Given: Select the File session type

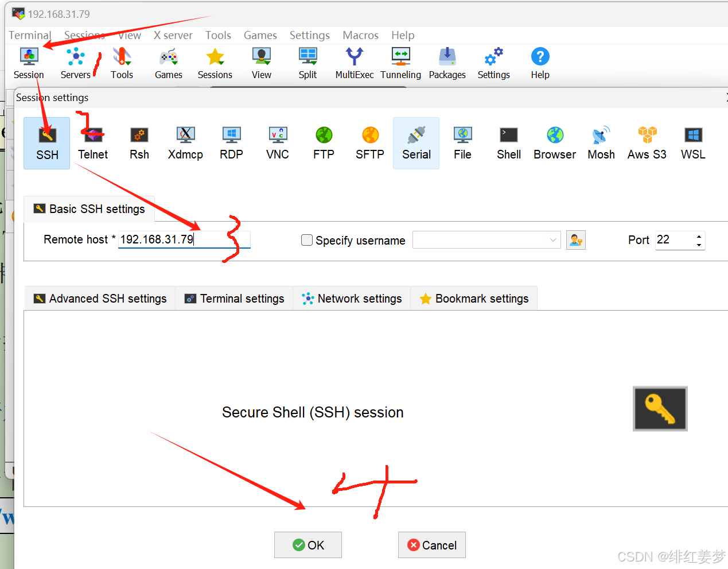Looking at the screenshot, I should coord(462,143).
